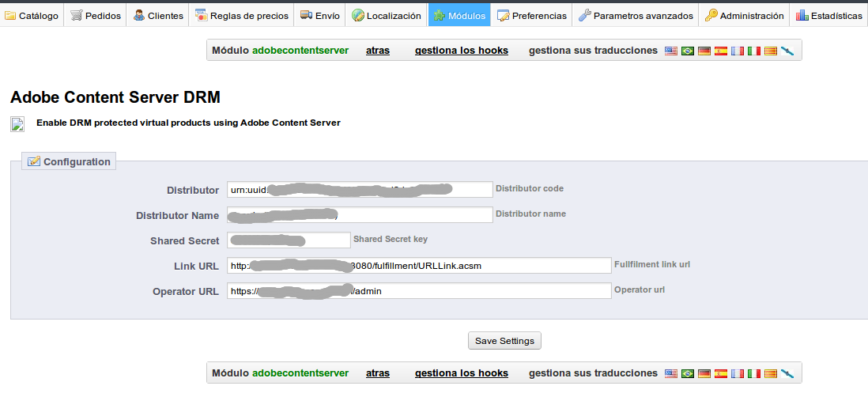Click the 'Shared Secret key' hint text
Viewport: 868px width, 401px height.
(391, 240)
